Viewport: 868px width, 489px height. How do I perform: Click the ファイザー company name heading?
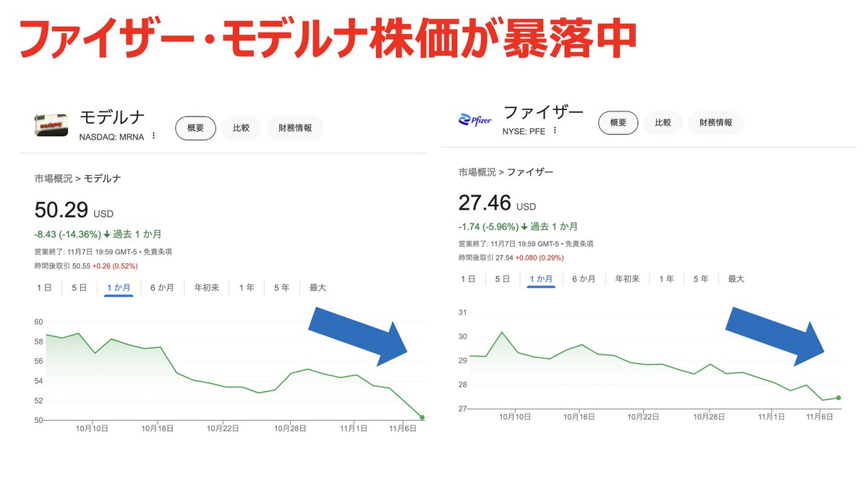(542, 113)
